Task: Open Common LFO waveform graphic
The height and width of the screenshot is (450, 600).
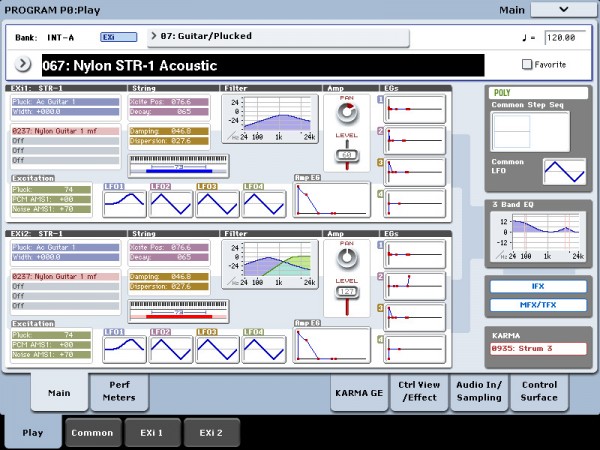Action: 564,172
